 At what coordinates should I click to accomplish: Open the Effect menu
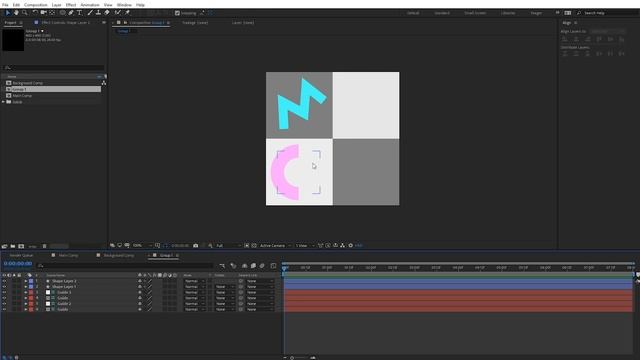click(x=71, y=5)
